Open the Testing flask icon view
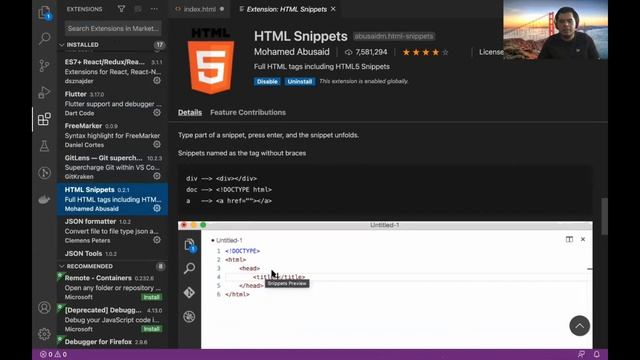Viewport: 640px width, 360px height. click(x=44, y=146)
